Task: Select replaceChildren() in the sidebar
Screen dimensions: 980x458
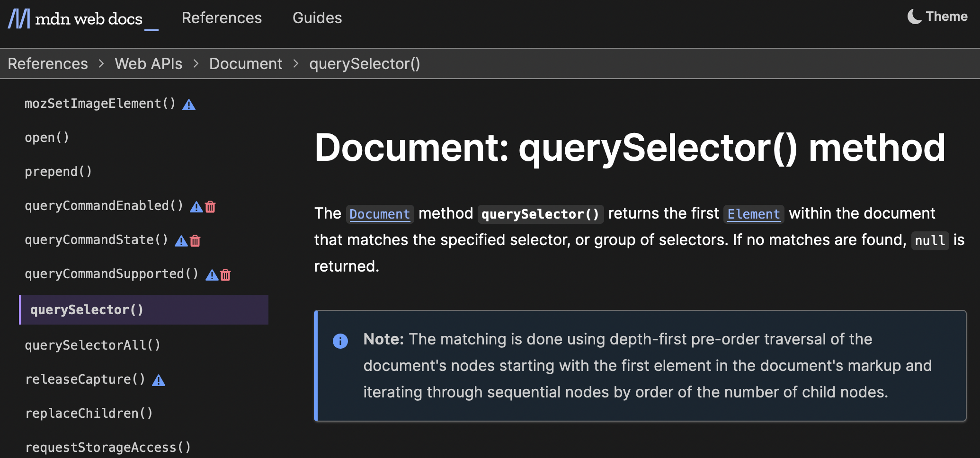Action: (x=89, y=413)
